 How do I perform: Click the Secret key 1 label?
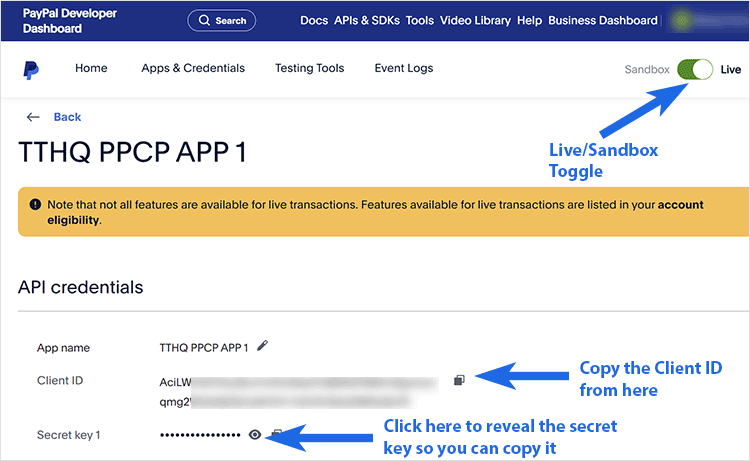[x=68, y=435]
